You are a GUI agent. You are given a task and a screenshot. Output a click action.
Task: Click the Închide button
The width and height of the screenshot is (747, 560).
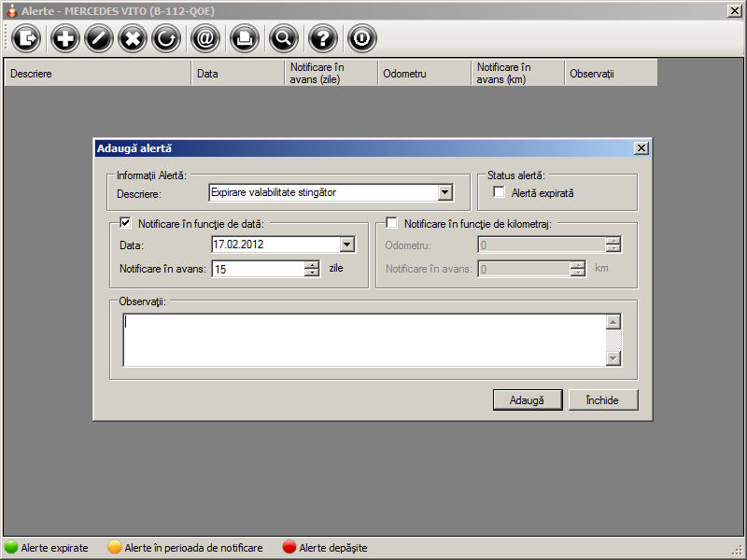[603, 400]
